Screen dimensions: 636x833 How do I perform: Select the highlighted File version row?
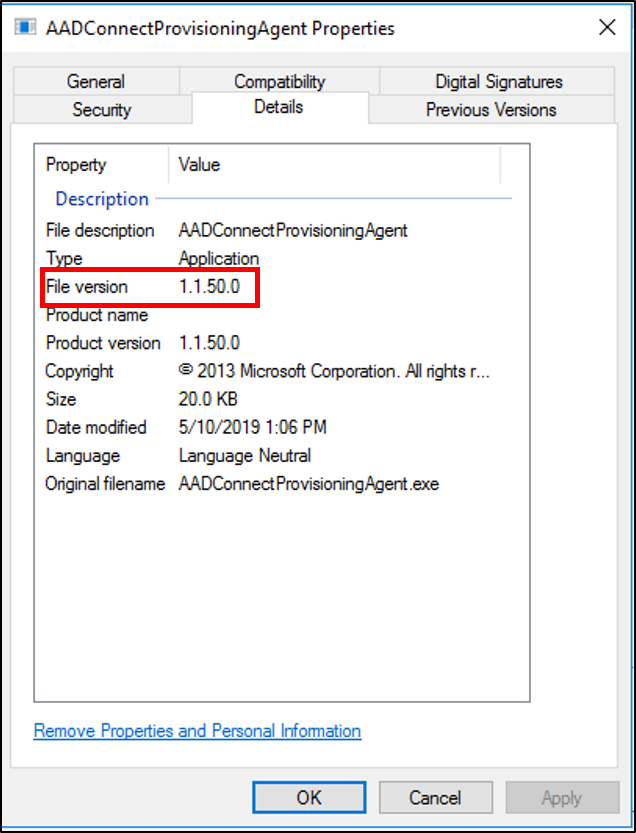tap(148, 286)
